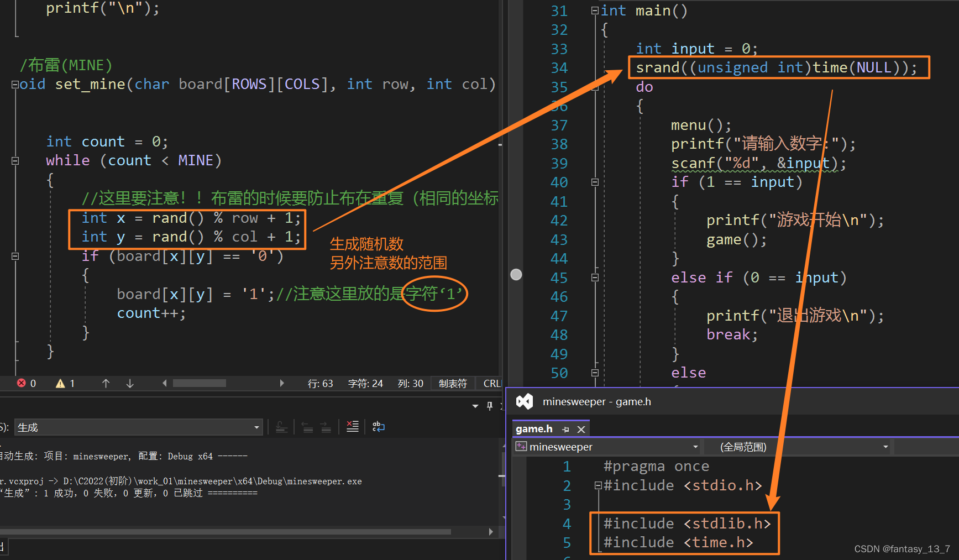Click the CRLF line ending indicator

(492, 383)
